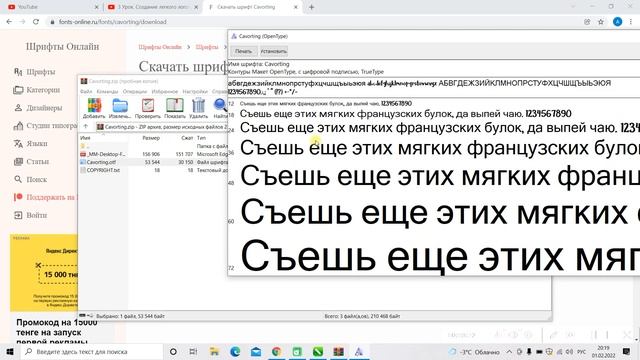Click the Печать button in font viewer

[x=243, y=51]
